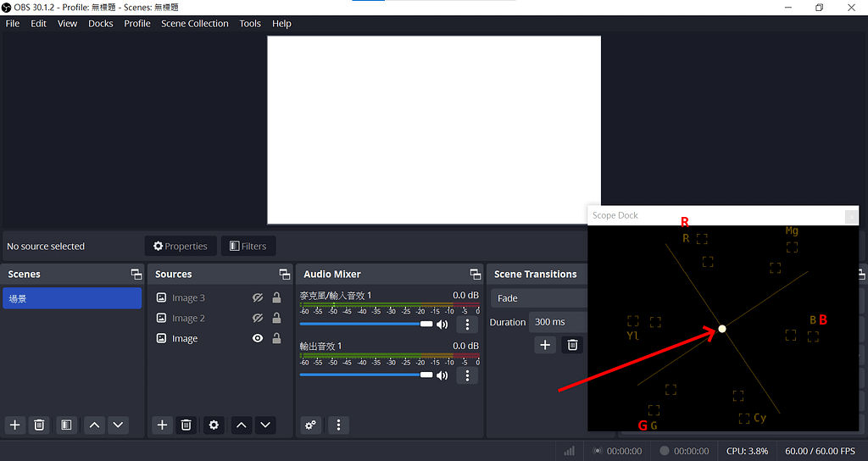Hide the visible Image source

coord(258,339)
